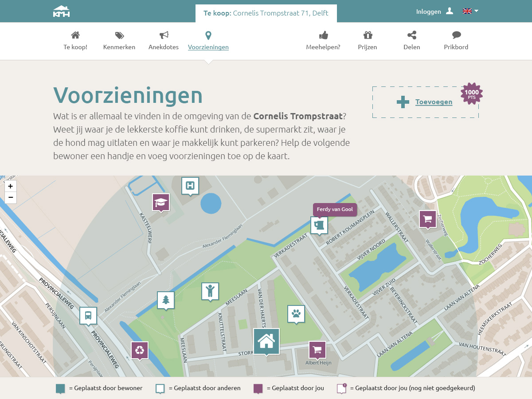Image resolution: width=532 pixels, height=399 pixels.
Task: Click the large home marker on map
Action: point(266,341)
